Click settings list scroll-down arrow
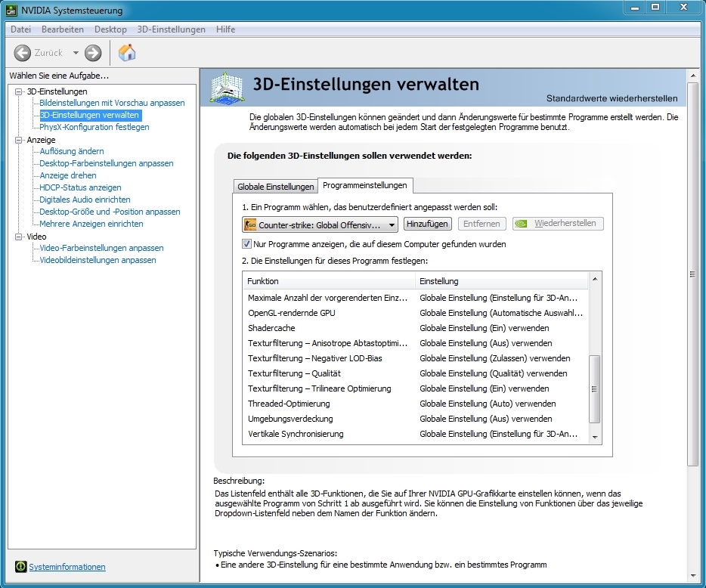Viewport: 706px width, 588px height. [x=595, y=437]
